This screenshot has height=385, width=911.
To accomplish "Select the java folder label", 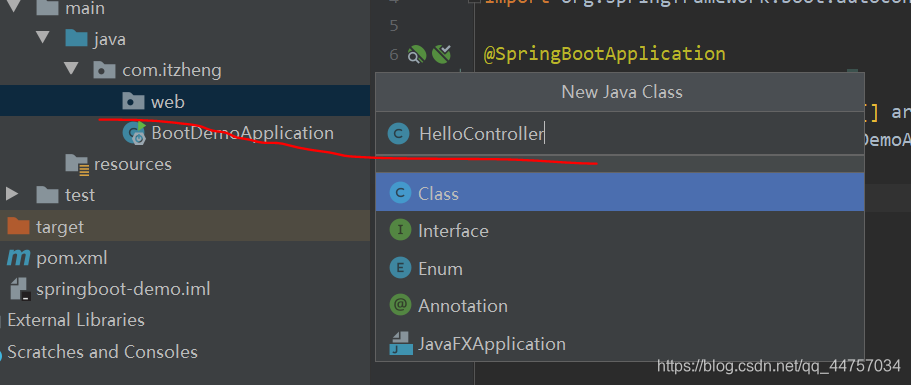I will point(110,39).
